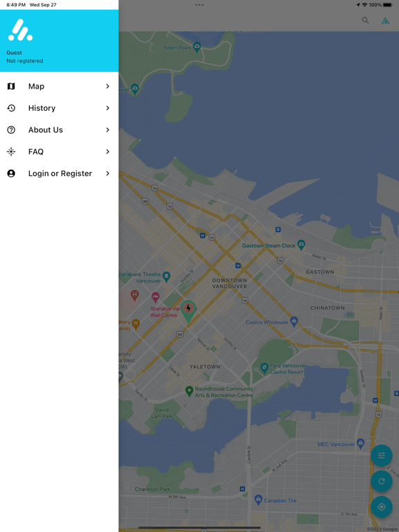Image resolution: width=399 pixels, height=532 pixels.
Task: Expand the FAQ row chevron
Action: [107, 151]
